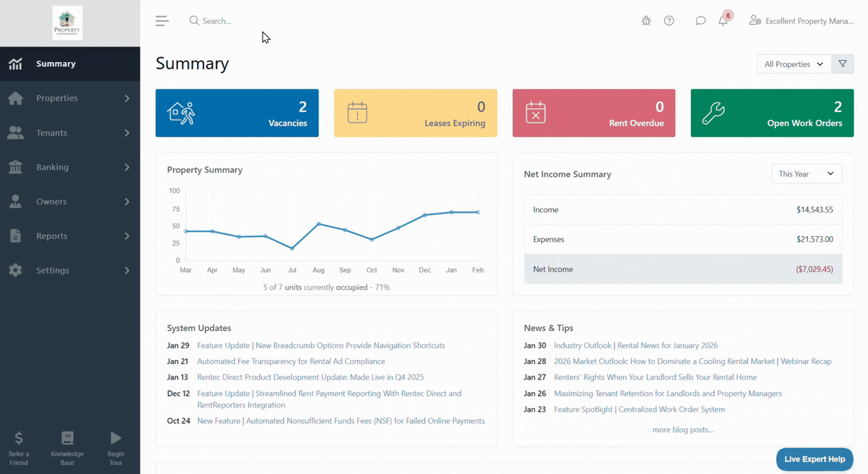
Task: Click the Live Expert Help button
Action: pos(815,459)
